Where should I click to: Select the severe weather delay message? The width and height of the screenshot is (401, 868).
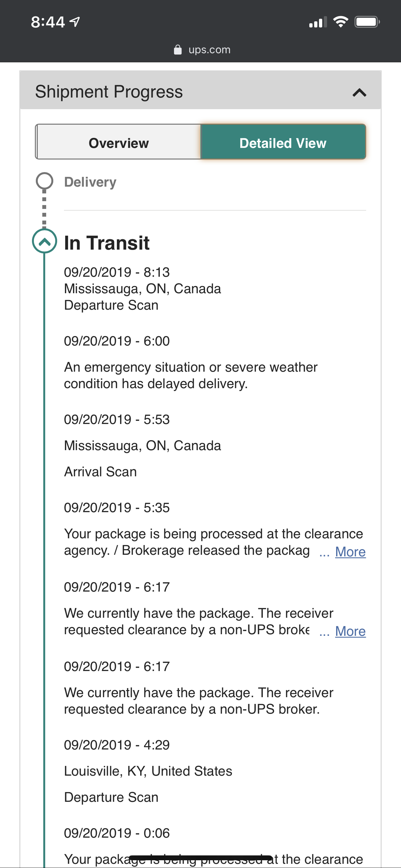click(x=190, y=375)
